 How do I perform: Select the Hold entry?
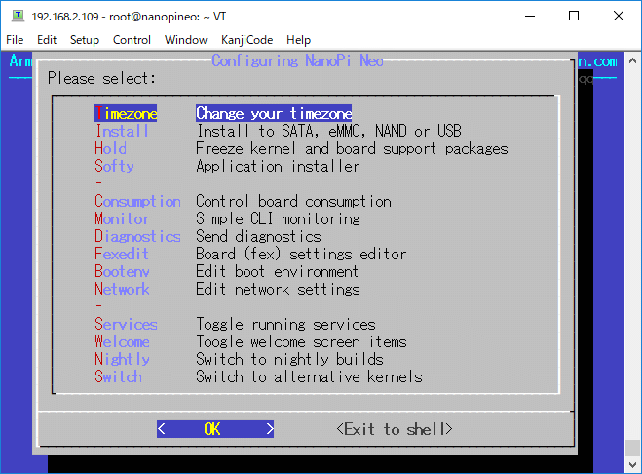pyautogui.click(x=111, y=149)
